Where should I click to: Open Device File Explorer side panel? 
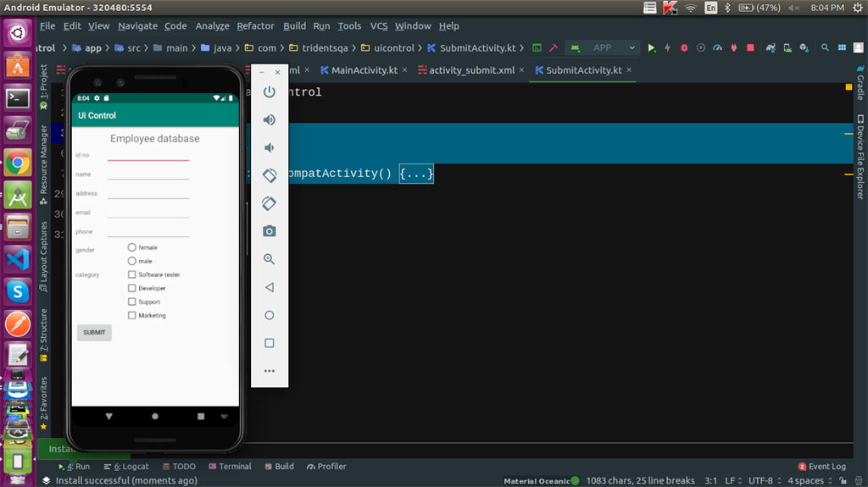[x=860, y=158]
